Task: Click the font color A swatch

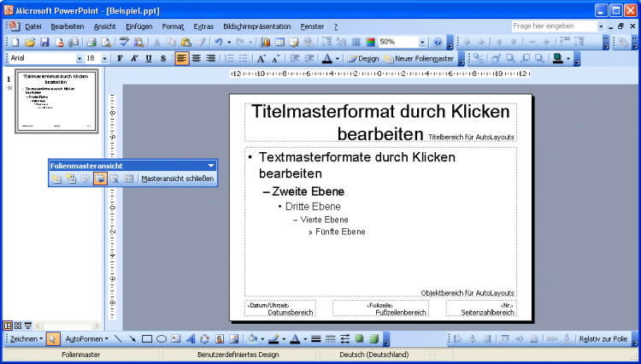Action: pos(326,58)
